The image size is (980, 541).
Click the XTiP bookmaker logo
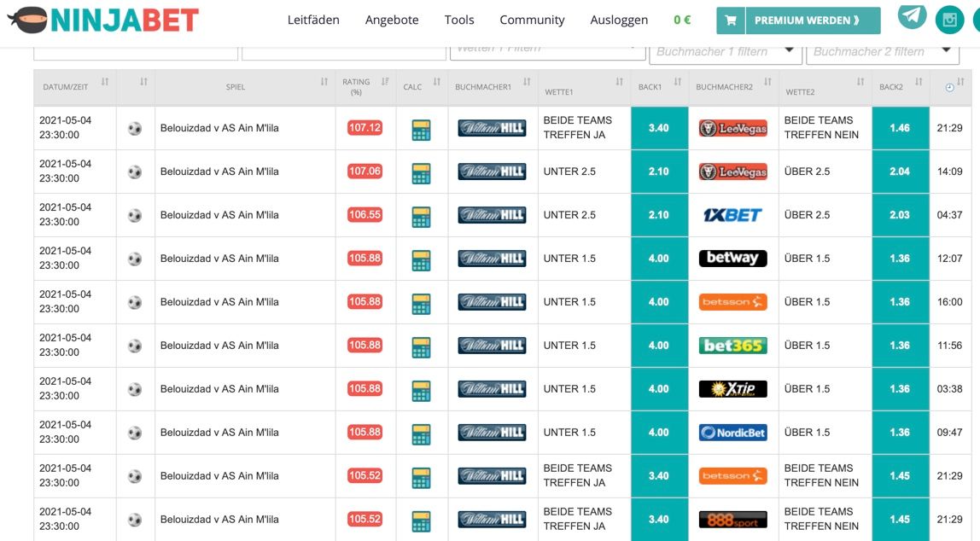(733, 388)
